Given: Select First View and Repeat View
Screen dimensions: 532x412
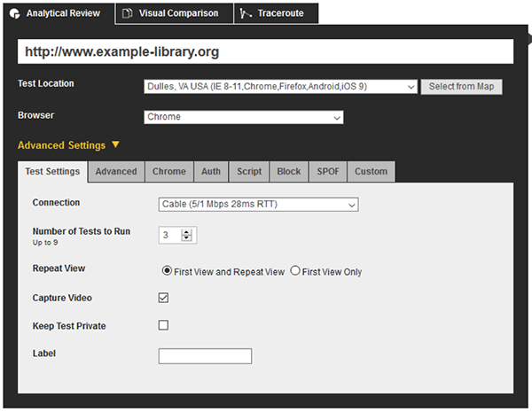Looking at the screenshot, I should 167,270.
